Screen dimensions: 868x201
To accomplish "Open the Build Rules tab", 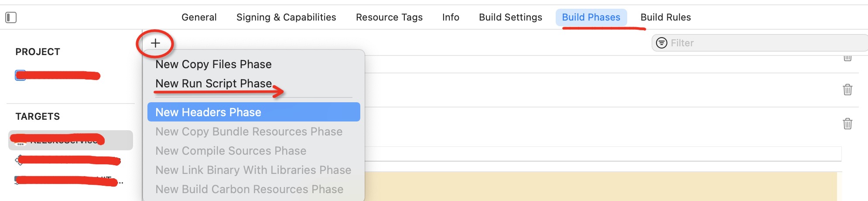I will click(666, 17).
